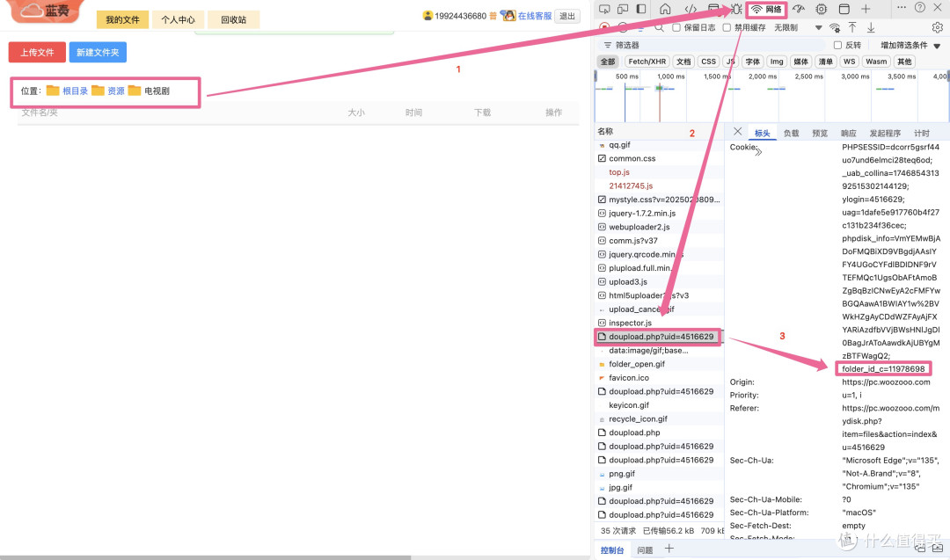This screenshot has height=560, width=950.
Task: Click the 在线客服 link
Action: coord(535,16)
